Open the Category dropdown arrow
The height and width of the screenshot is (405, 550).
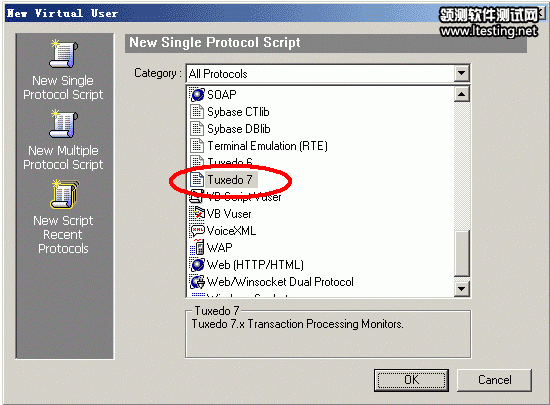(461, 74)
